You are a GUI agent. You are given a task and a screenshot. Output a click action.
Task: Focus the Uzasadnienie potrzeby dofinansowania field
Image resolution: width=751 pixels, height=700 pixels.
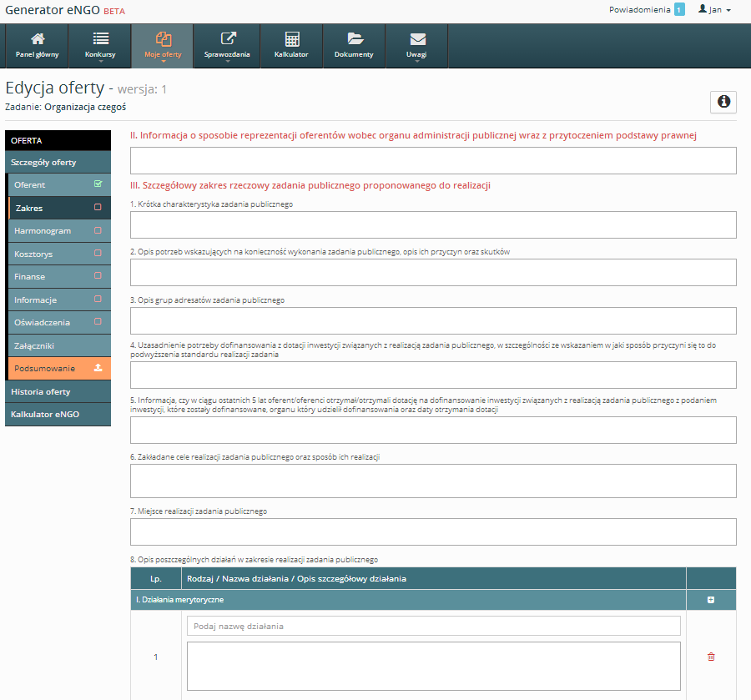[433, 375]
